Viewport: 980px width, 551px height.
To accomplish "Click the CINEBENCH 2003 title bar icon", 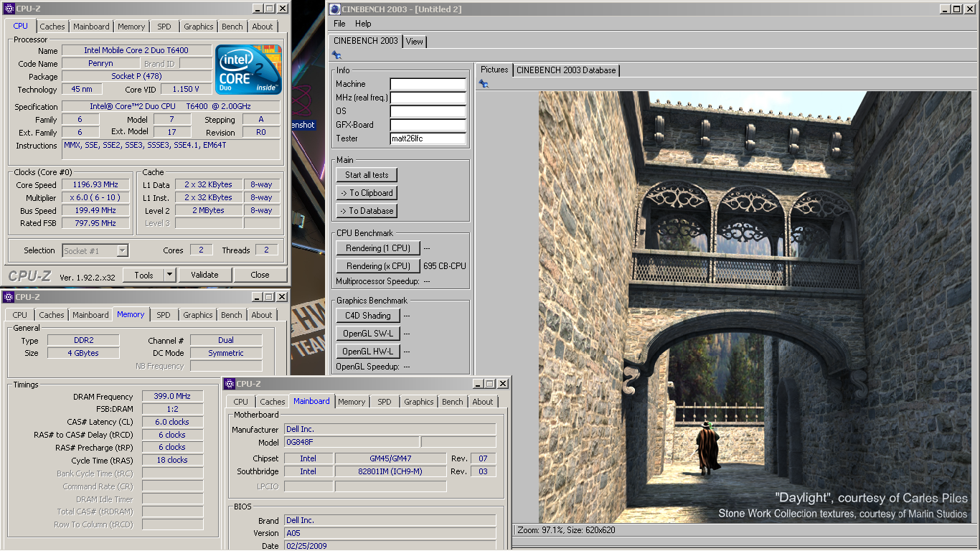I will coord(334,9).
